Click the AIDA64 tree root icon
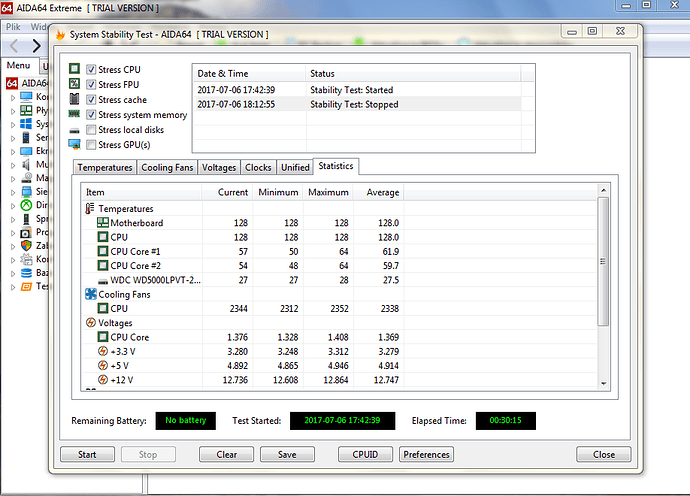690x496 pixels. 11,83
